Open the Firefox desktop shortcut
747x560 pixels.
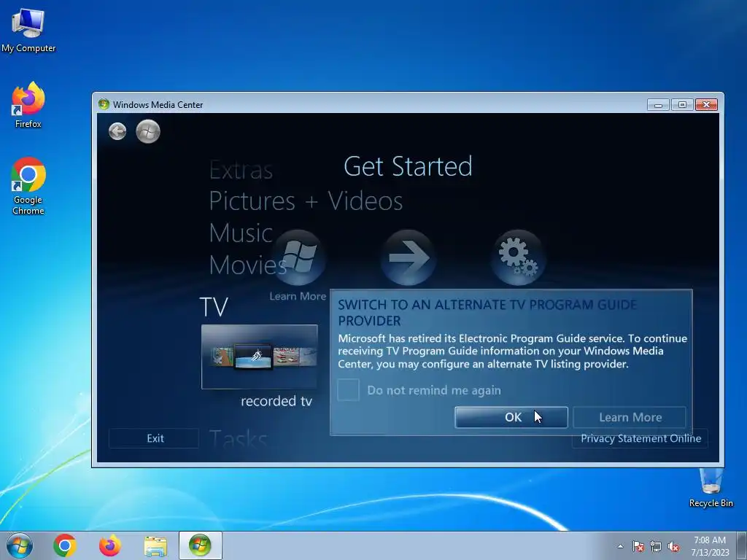point(28,105)
